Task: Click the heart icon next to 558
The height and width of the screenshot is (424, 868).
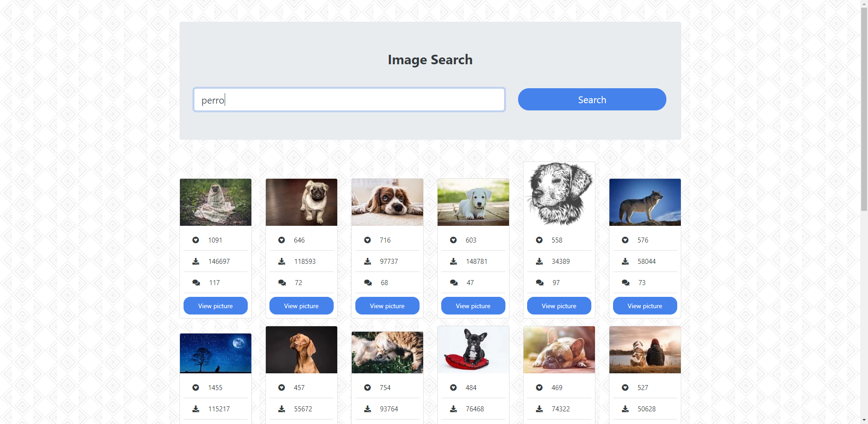Action: point(539,240)
